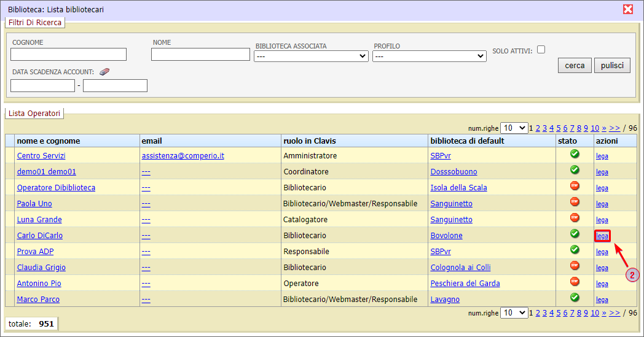The image size is (644, 337).
Task: Click red stop icon in Antonino Pio row
Action: [x=575, y=281]
